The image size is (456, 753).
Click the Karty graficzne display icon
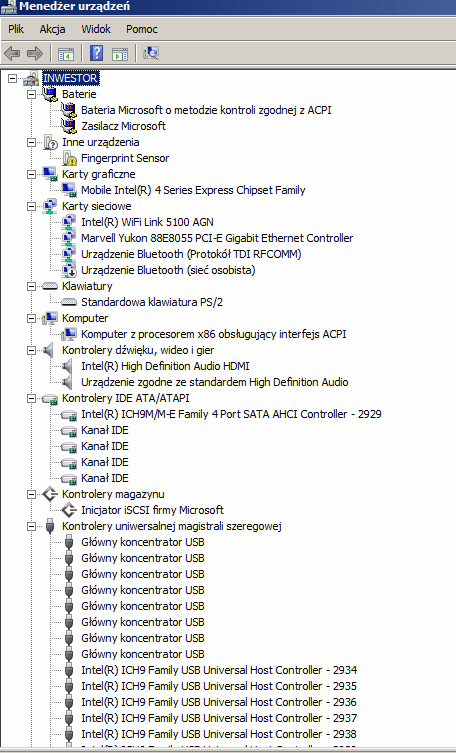tap(50, 174)
